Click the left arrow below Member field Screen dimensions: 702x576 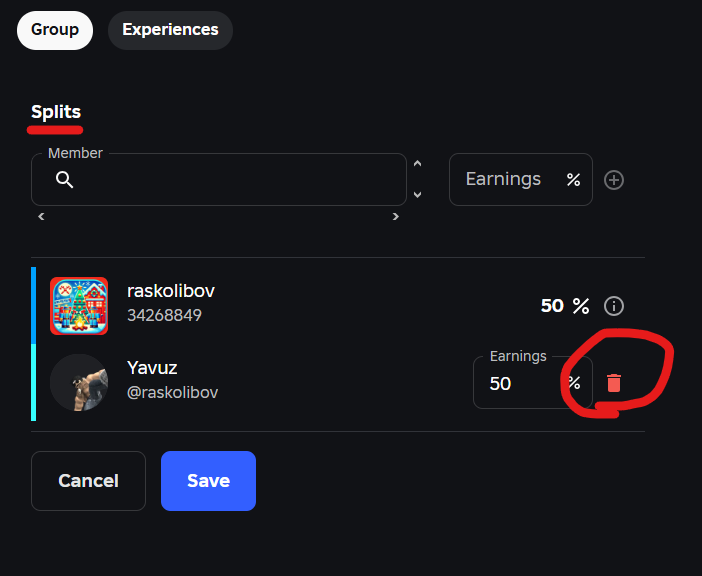pyautogui.click(x=41, y=217)
